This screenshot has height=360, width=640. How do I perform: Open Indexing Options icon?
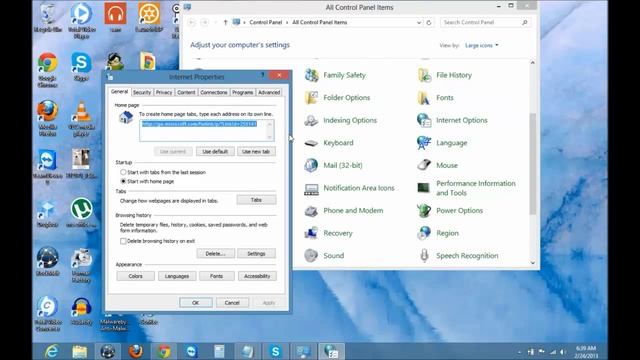point(312,120)
